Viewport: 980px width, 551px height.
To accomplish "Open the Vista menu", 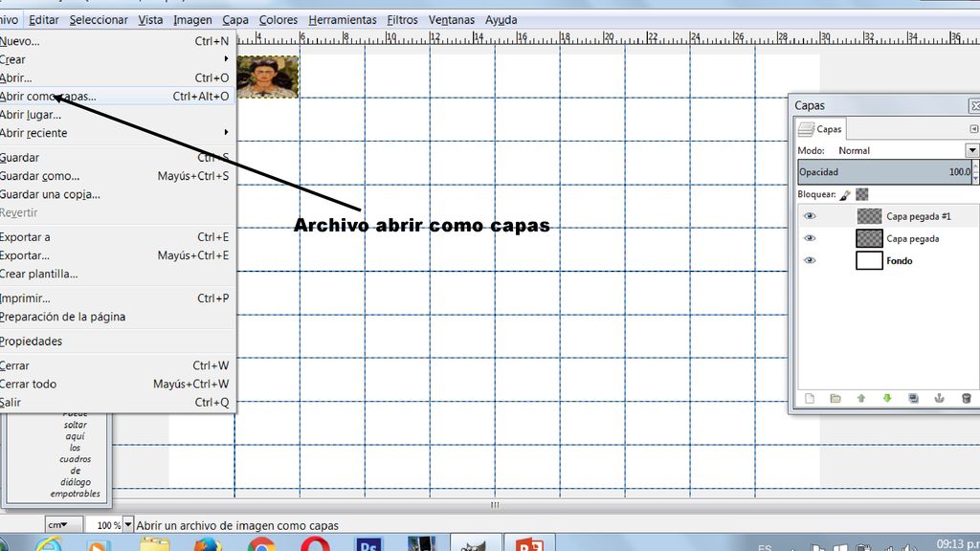I will [150, 20].
